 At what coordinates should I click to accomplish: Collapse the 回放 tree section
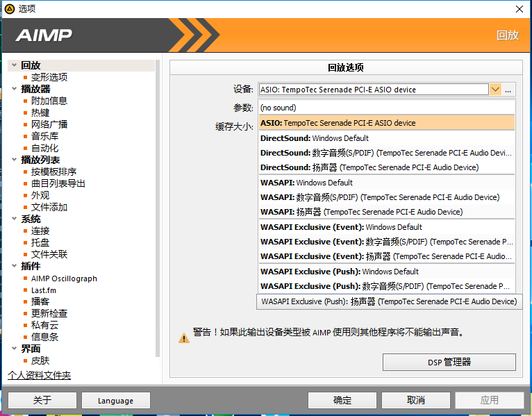[14, 65]
